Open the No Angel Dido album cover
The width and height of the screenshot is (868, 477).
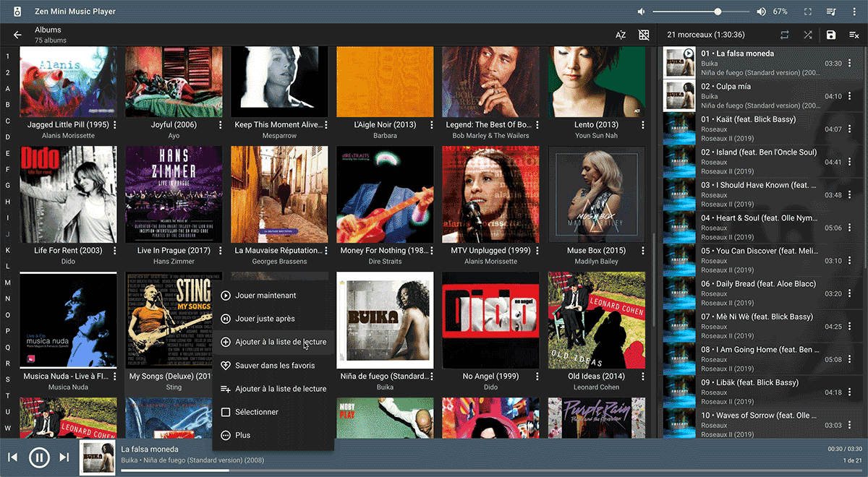point(490,321)
